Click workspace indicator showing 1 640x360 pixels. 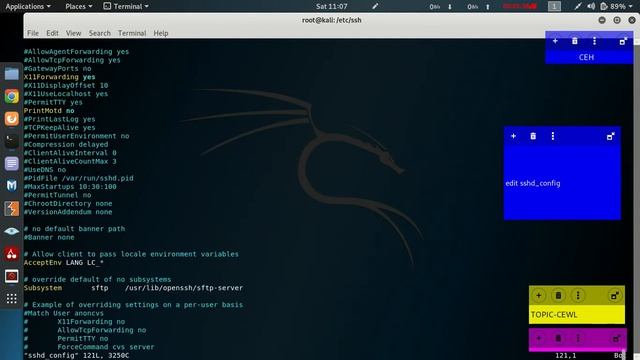click(554, 6)
